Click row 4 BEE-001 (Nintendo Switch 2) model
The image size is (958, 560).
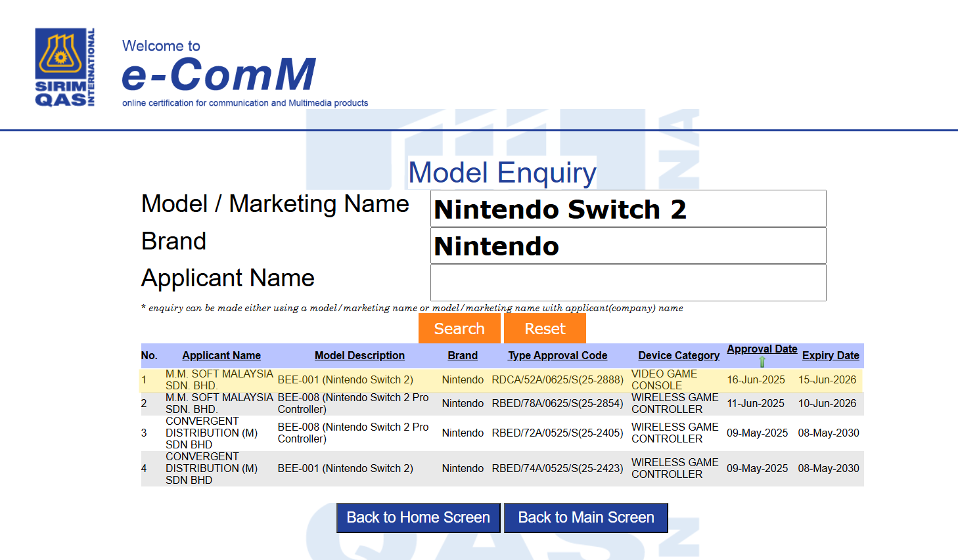click(x=346, y=468)
